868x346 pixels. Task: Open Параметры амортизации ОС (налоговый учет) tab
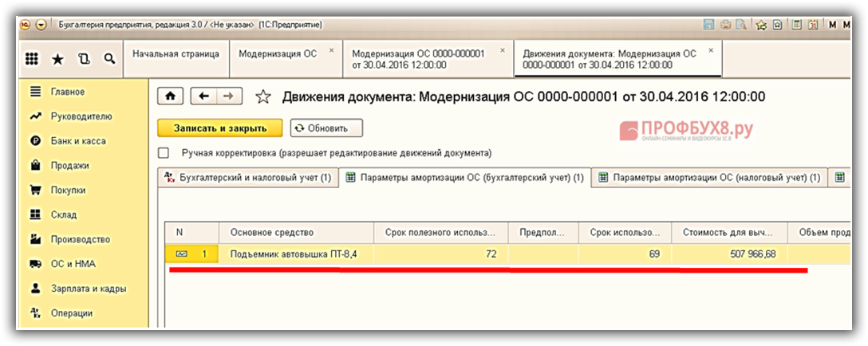click(709, 178)
